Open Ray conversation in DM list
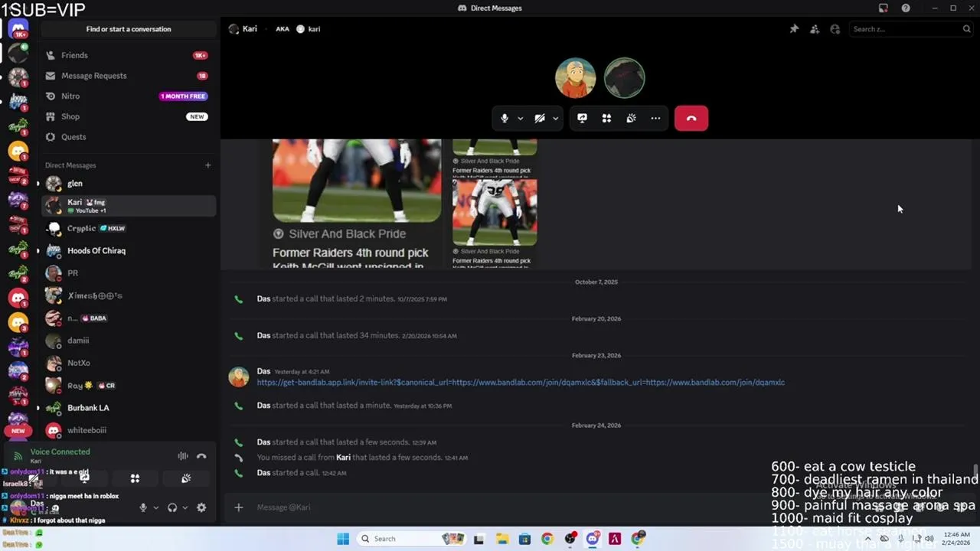 point(127,386)
